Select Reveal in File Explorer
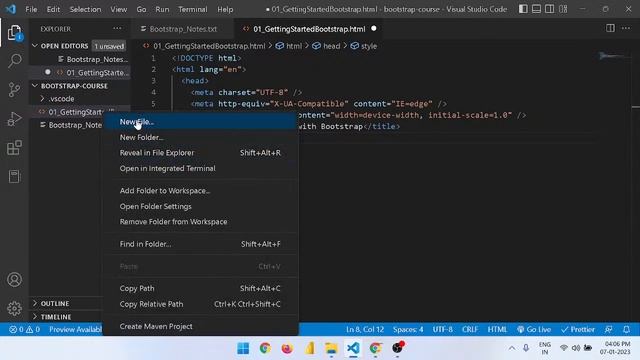The image size is (640, 360). 200,153
